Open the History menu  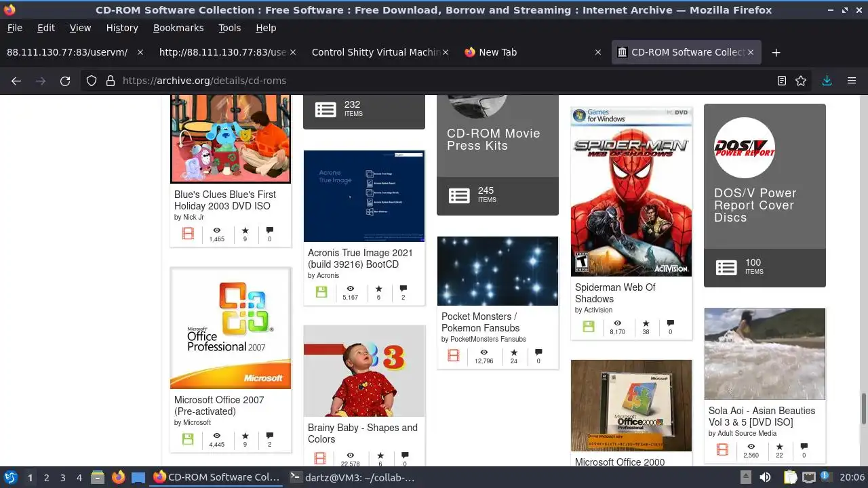pos(122,28)
